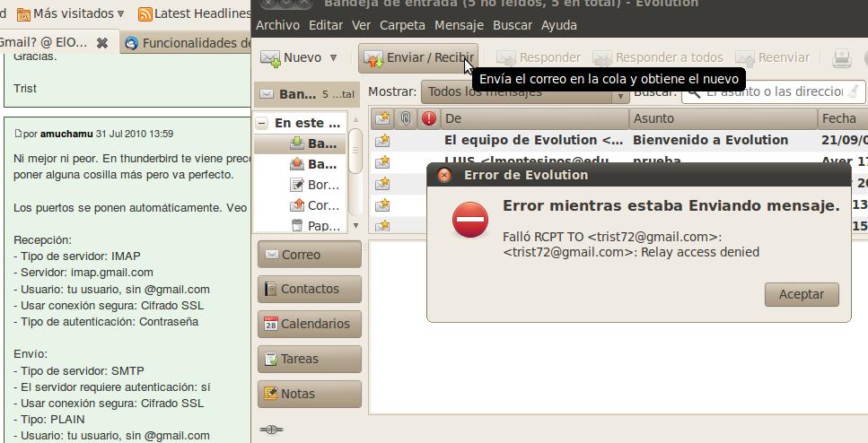This screenshot has height=443, width=868.
Task: Open the Editar menu
Action: [326, 25]
